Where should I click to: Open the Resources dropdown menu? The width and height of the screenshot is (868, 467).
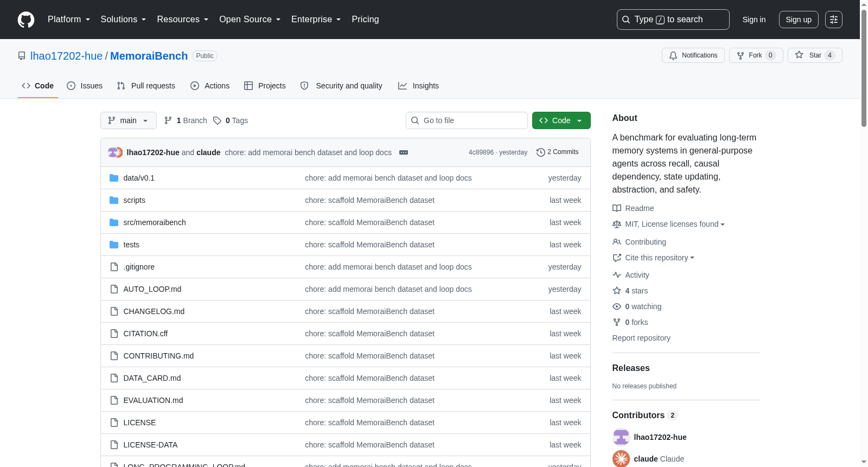coord(183,20)
